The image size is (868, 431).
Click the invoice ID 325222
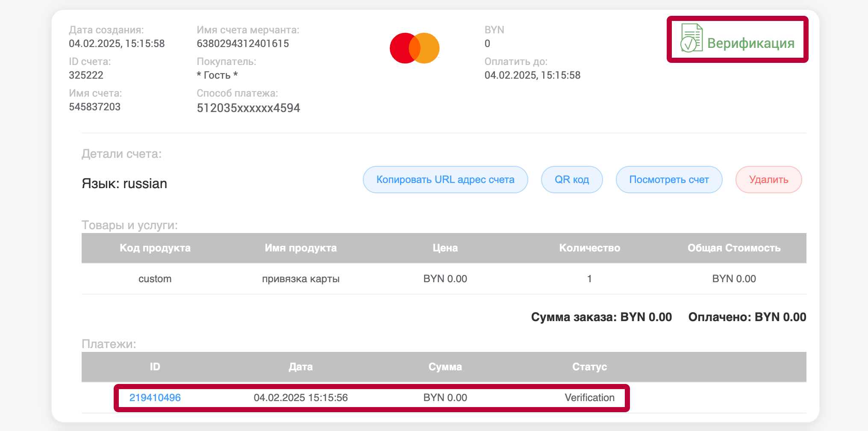86,75
